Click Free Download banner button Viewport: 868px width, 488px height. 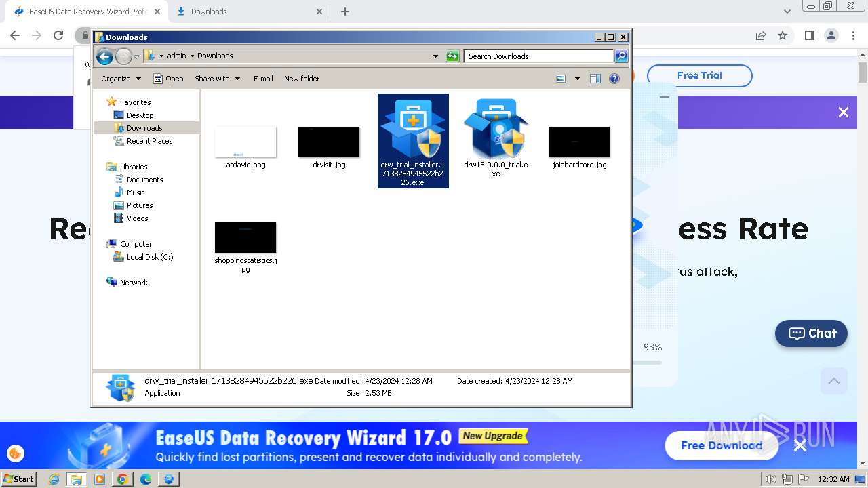tap(722, 445)
